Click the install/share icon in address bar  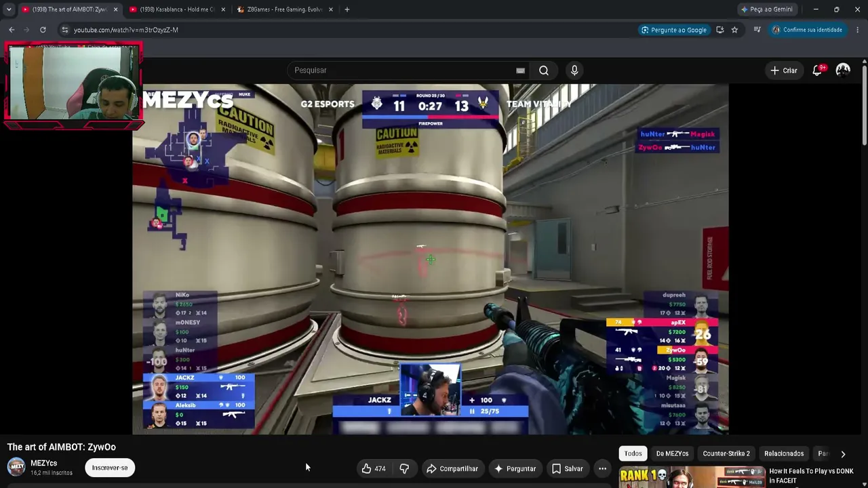tap(720, 30)
